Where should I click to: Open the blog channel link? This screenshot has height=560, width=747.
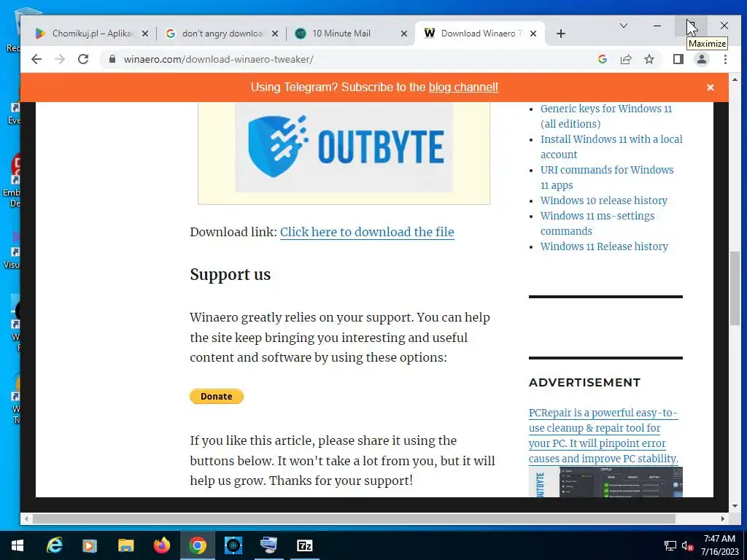[x=463, y=87]
